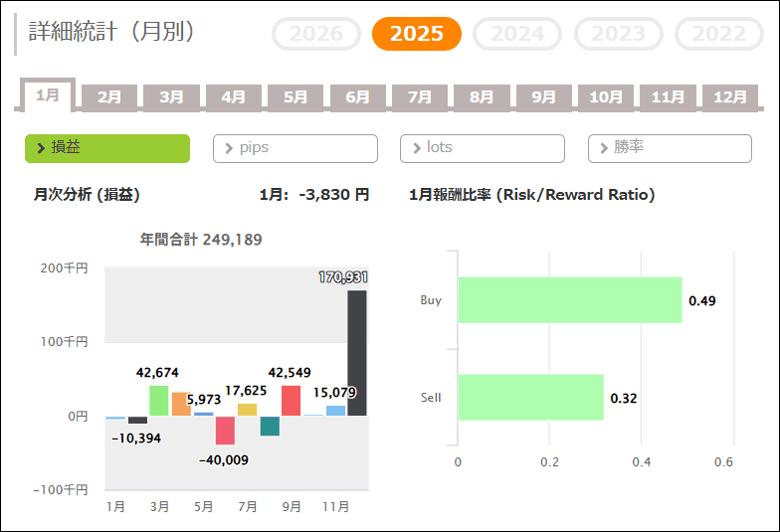The width and height of the screenshot is (780, 532).
Task: Select the 2025 year button
Action: pyautogui.click(x=416, y=34)
